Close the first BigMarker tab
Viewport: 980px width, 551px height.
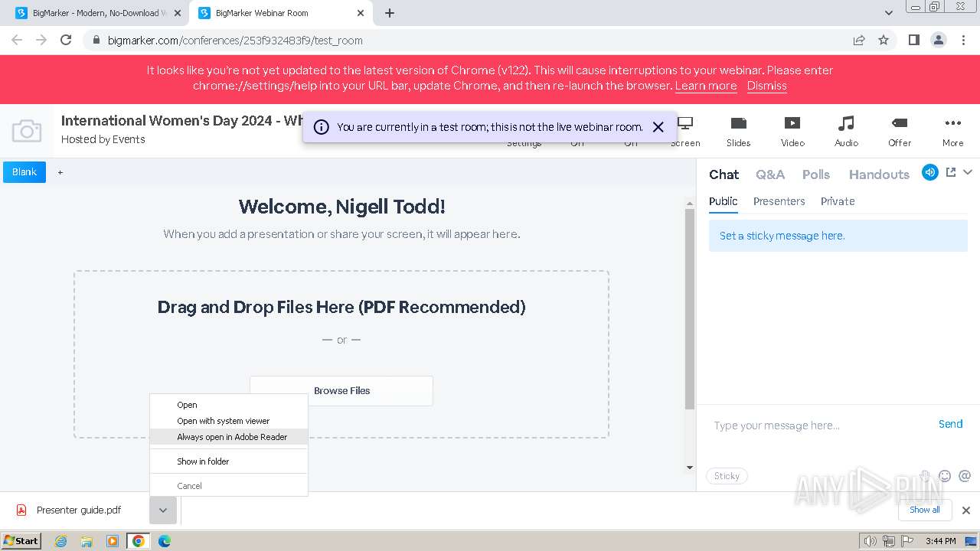pos(178,13)
